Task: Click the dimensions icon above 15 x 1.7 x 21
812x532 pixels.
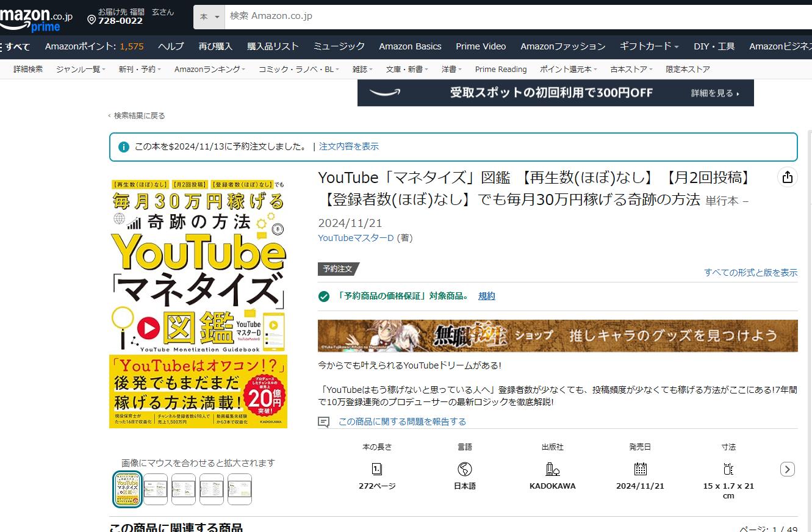Action: pos(728,469)
